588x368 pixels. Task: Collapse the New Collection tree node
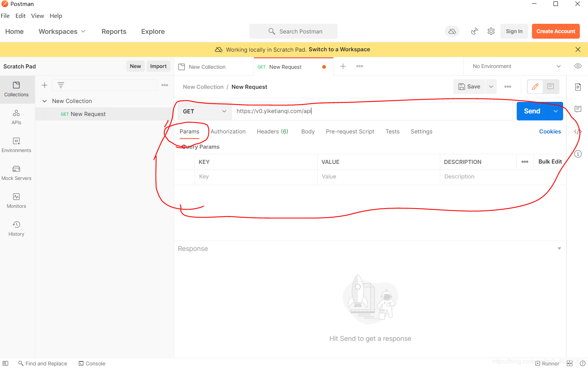point(45,101)
